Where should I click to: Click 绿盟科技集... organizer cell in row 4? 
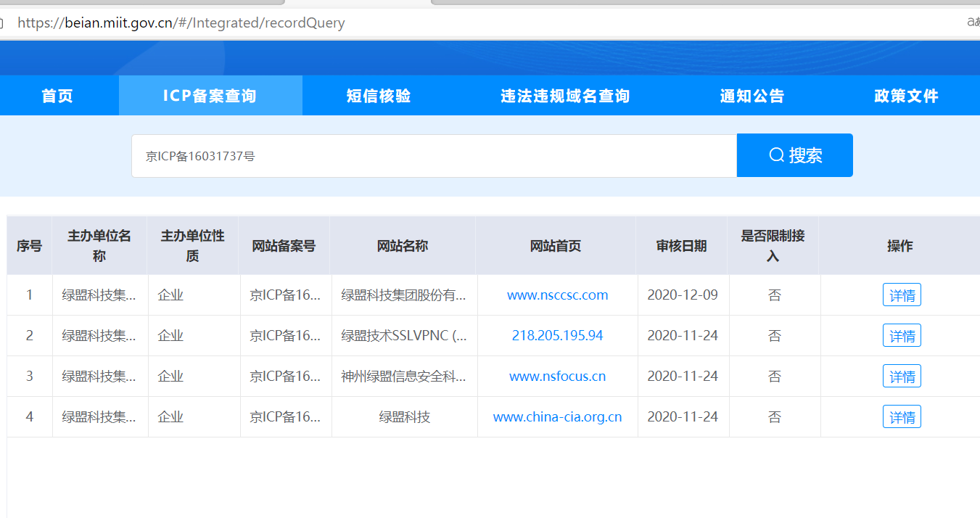click(99, 417)
